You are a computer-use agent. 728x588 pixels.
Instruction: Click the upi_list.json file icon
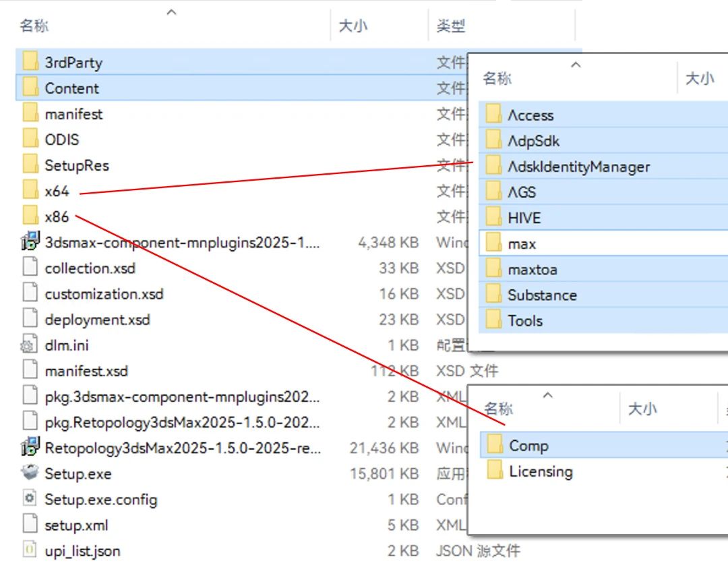pos(30,550)
